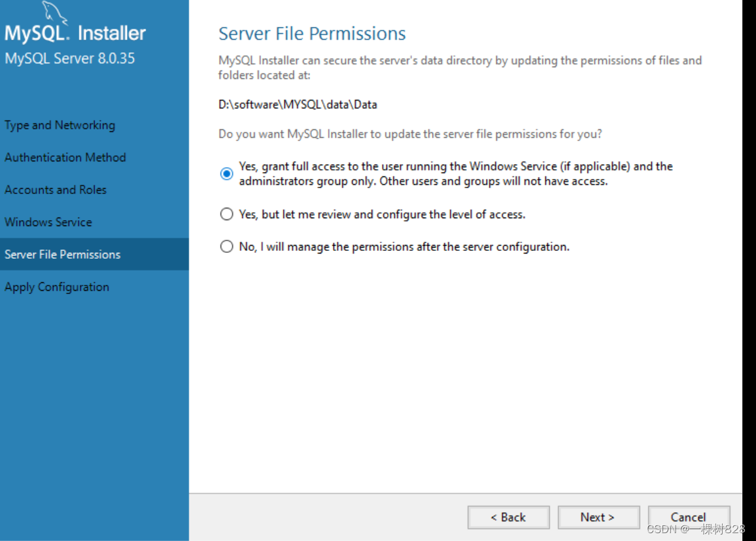Go back with the Back button
This screenshot has width=756, height=541.
coord(508,517)
